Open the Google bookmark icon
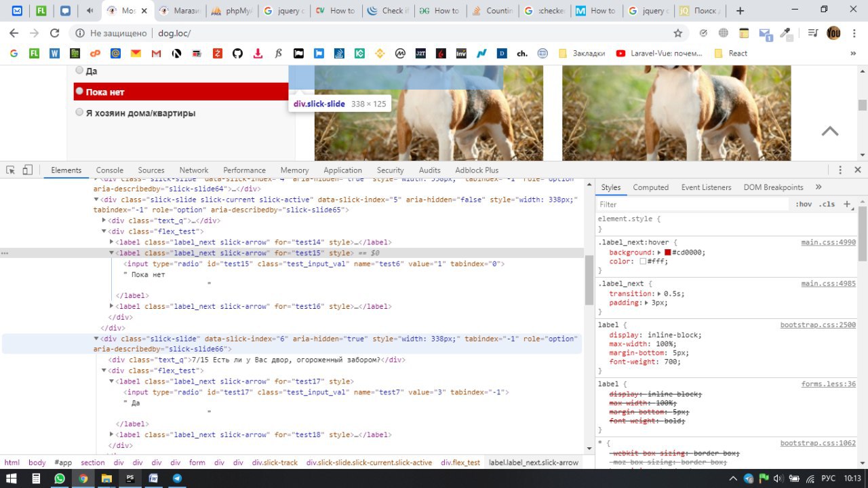Image resolution: width=868 pixels, height=488 pixels. coord(14,53)
